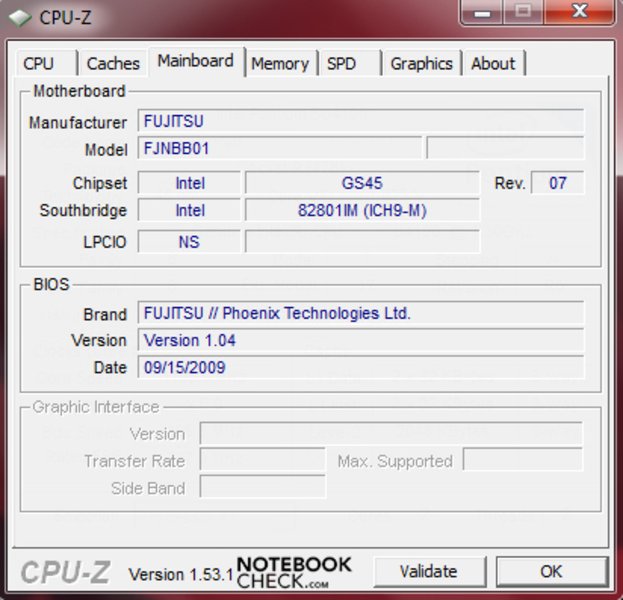Image resolution: width=623 pixels, height=600 pixels.
Task: Open the Memory tab
Action: tap(280, 63)
